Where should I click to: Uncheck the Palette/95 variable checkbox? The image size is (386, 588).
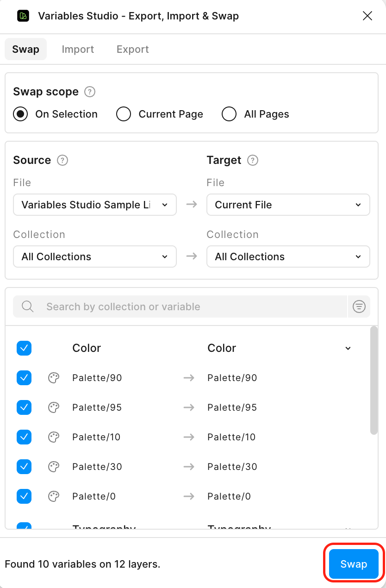24,407
